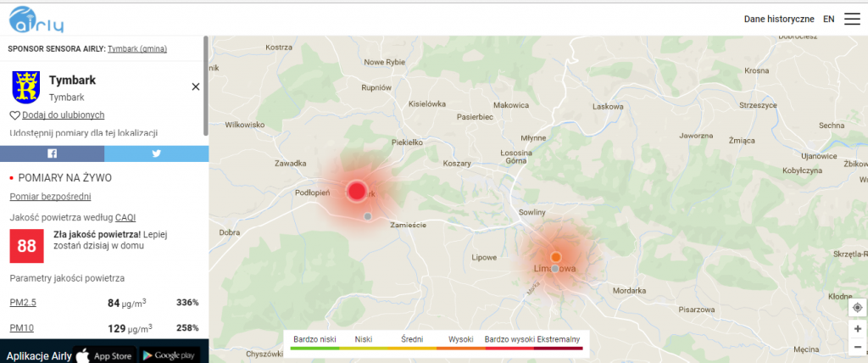
Task: Click the Bardzo wysoki legend color
Action: tap(509, 348)
